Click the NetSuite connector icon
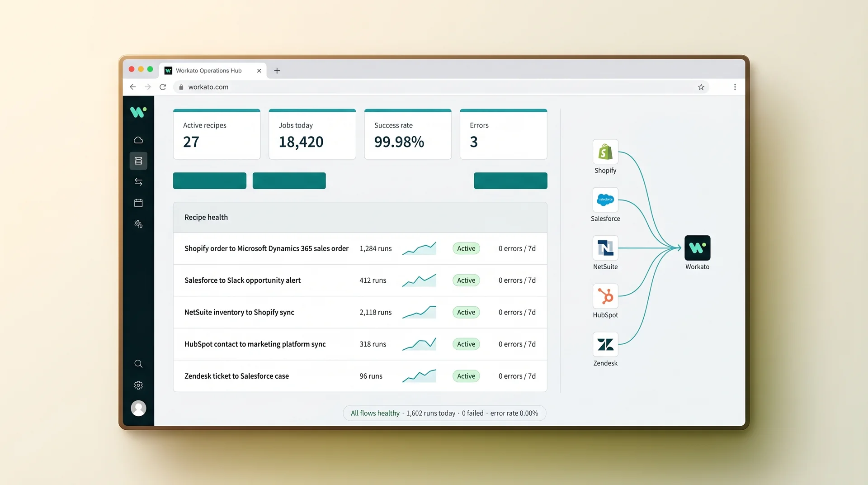The image size is (868, 485). (605, 248)
